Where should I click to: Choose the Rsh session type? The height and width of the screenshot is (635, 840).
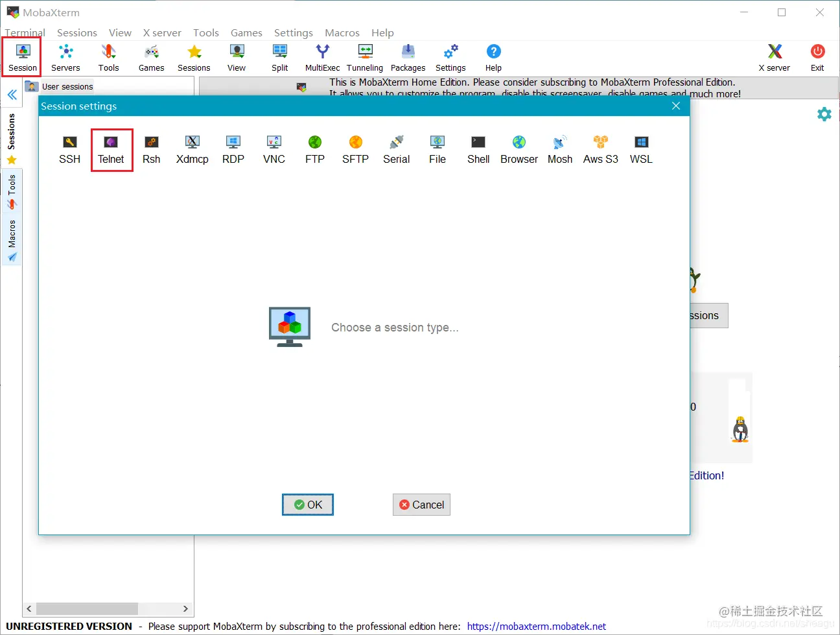click(152, 150)
